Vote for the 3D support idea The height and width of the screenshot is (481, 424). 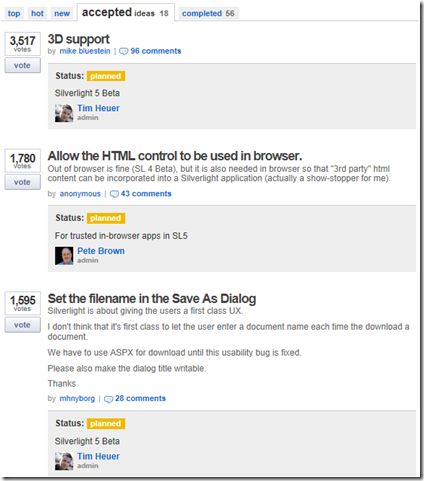[22, 65]
